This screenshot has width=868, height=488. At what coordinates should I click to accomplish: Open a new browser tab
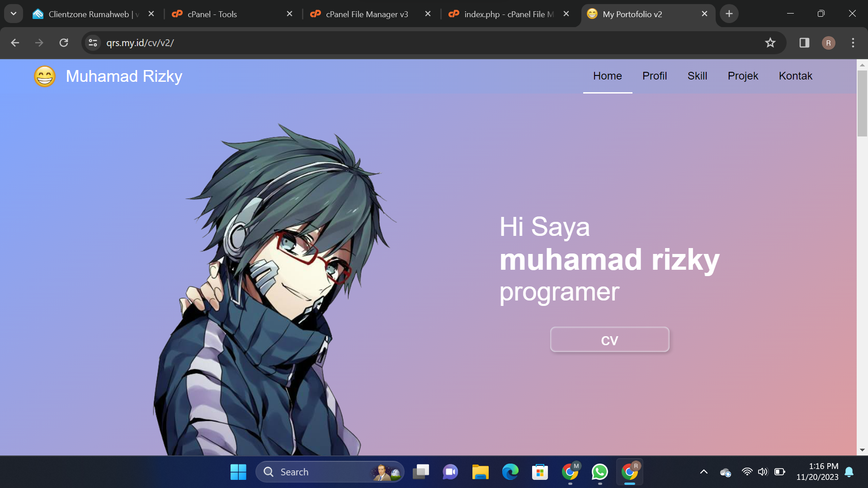pos(729,14)
